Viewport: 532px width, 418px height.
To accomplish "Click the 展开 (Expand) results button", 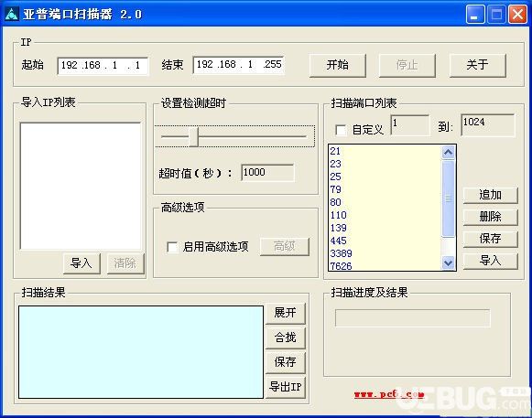I will (x=286, y=313).
